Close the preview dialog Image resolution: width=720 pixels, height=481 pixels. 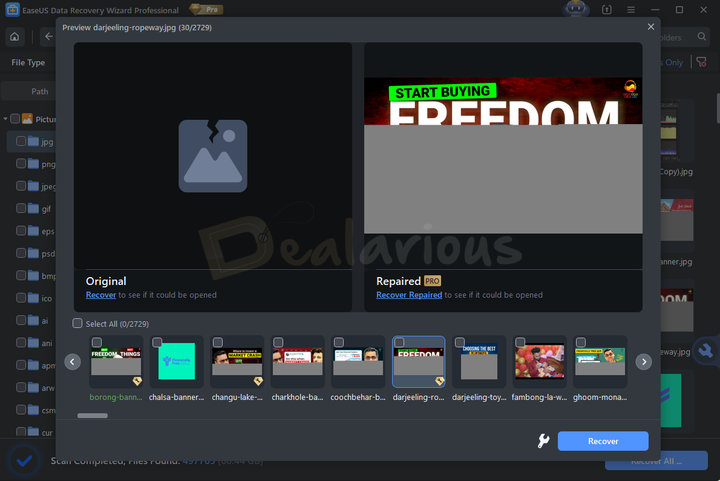pos(651,27)
